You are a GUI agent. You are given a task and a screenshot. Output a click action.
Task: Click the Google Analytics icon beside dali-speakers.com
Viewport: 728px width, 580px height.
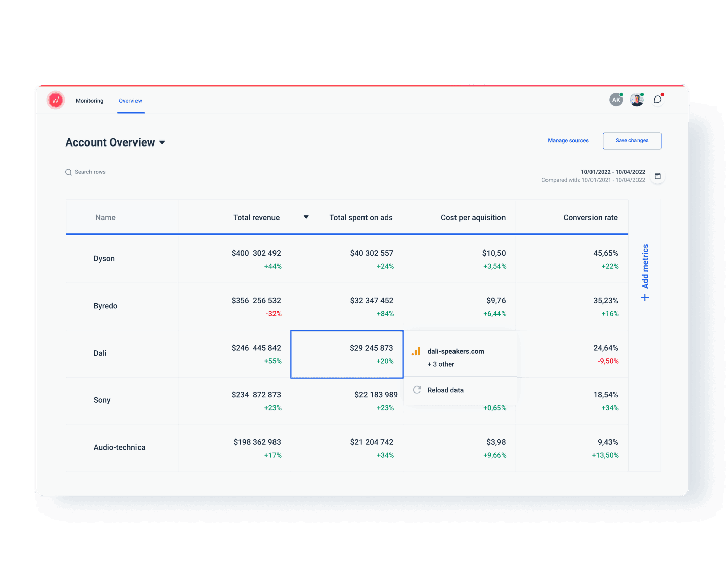click(x=416, y=351)
